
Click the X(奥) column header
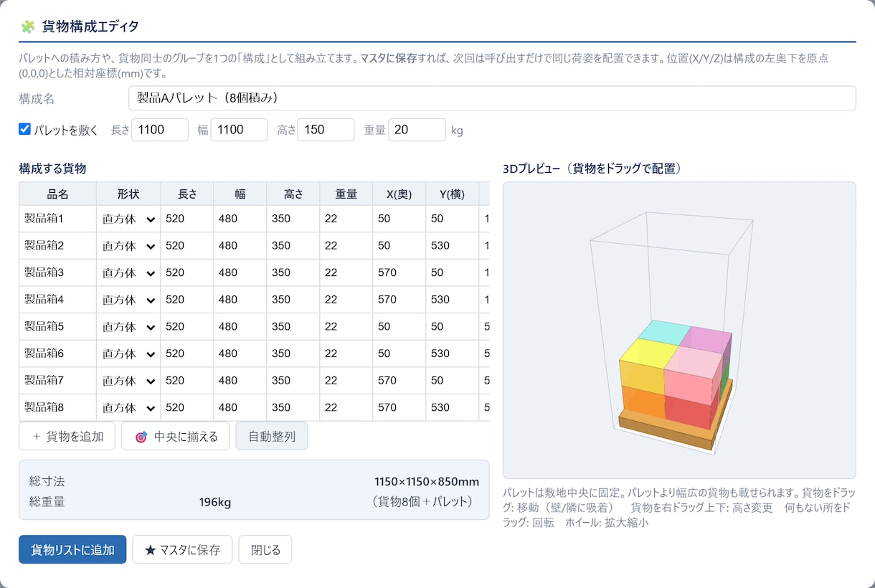click(399, 194)
